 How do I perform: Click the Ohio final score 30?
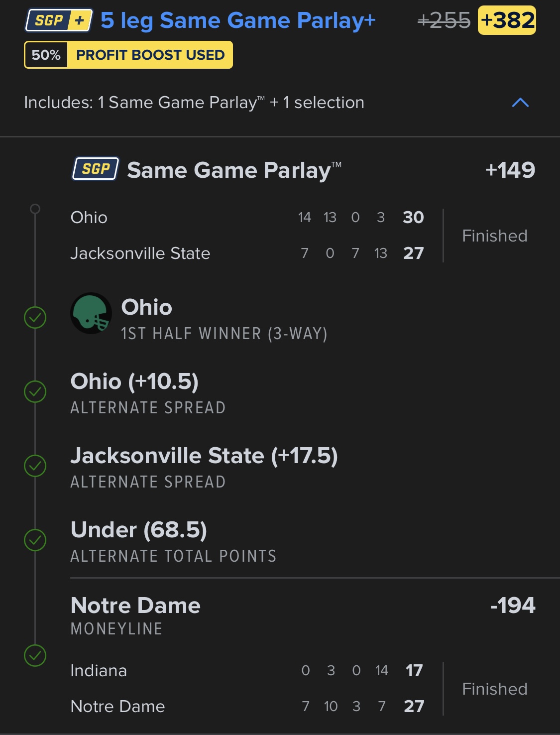[413, 217]
